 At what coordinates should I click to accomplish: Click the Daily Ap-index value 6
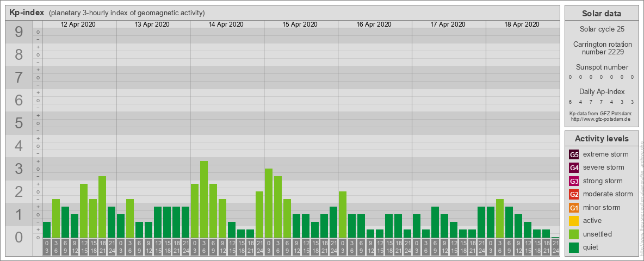tap(571, 102)
